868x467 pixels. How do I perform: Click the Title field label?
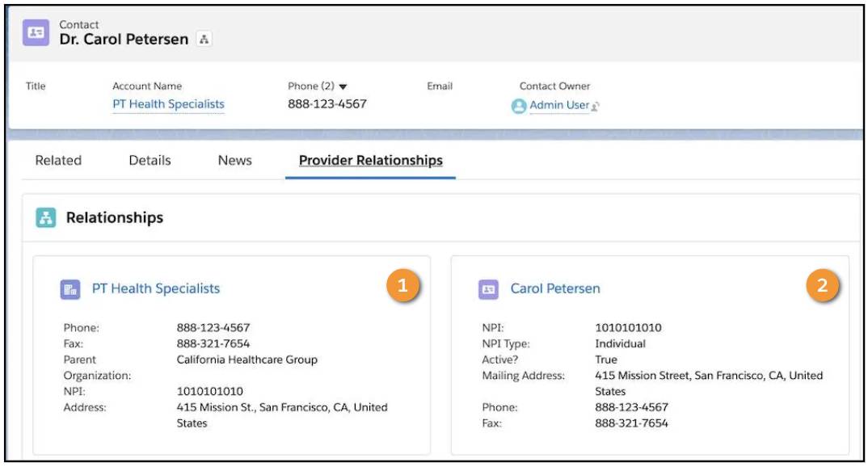(36, 86)
